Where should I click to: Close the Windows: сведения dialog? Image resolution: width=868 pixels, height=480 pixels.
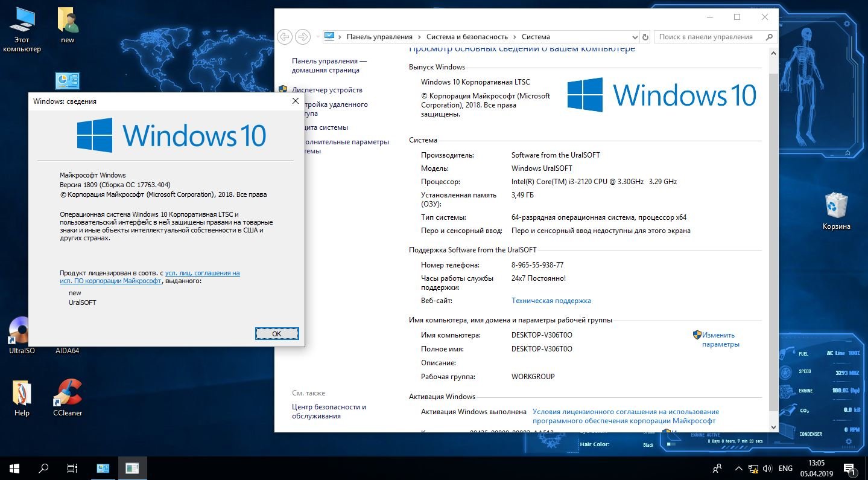(296, 101)
